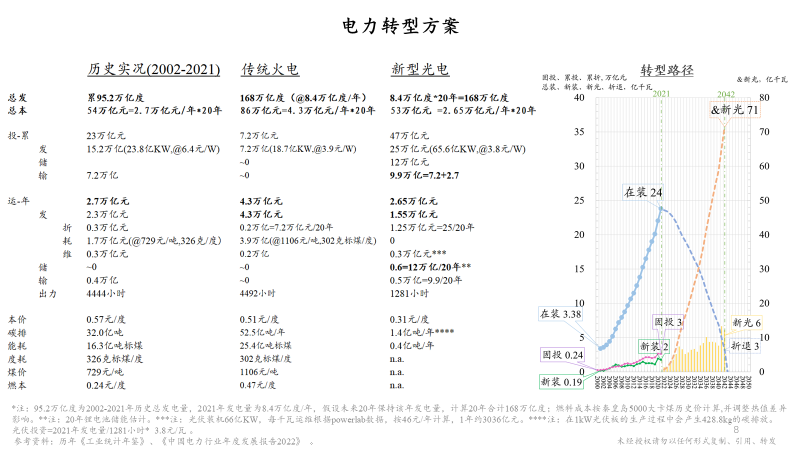Click the 新型光电 column heading
This screenshot has height=450, width=800.
click(x=419, y=70)
